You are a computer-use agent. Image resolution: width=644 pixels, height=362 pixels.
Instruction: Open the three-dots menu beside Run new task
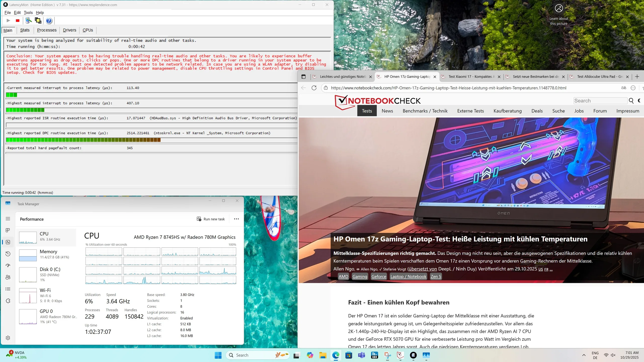(236, 219)
